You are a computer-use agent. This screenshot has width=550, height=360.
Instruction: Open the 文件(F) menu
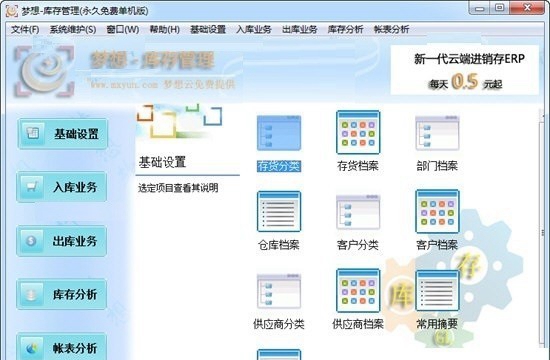click(x=25, y=29)
